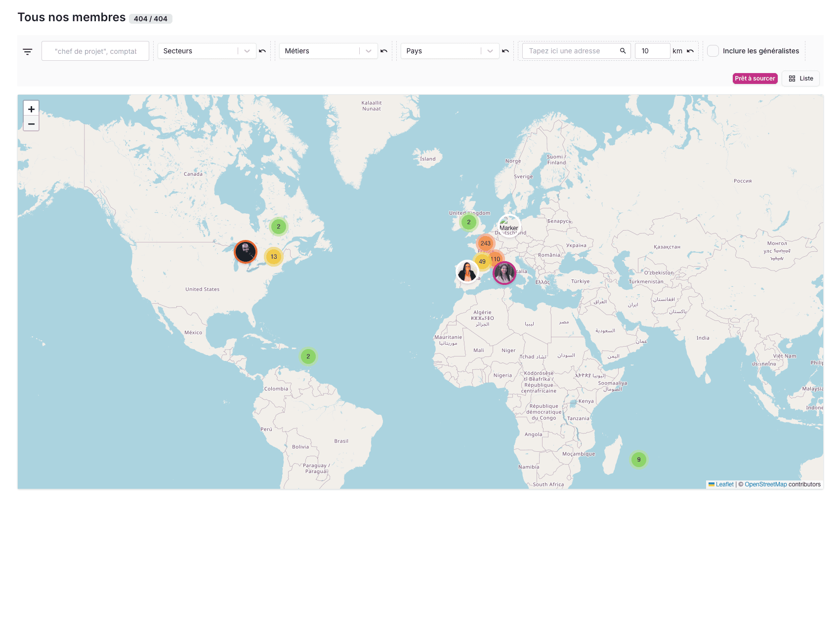Click the keyword search field
The height and width of the screenshot is (633, 840).
click(x=95, y=51)
